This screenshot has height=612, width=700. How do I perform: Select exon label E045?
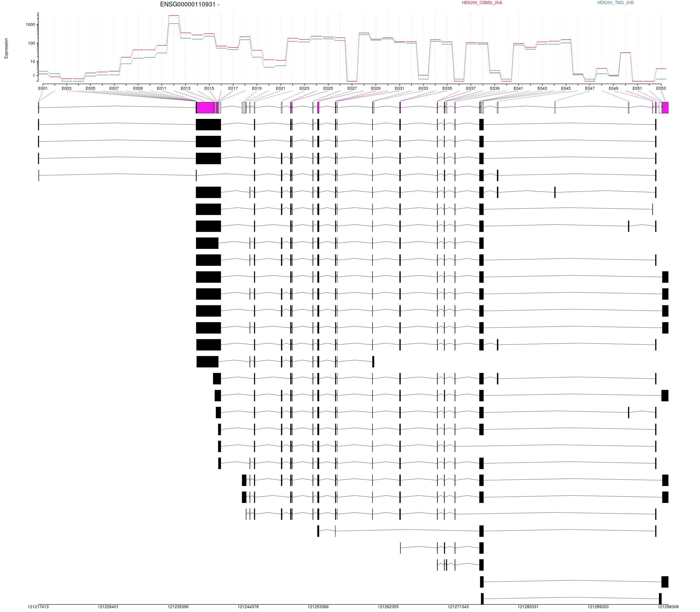tap(566, 89)
